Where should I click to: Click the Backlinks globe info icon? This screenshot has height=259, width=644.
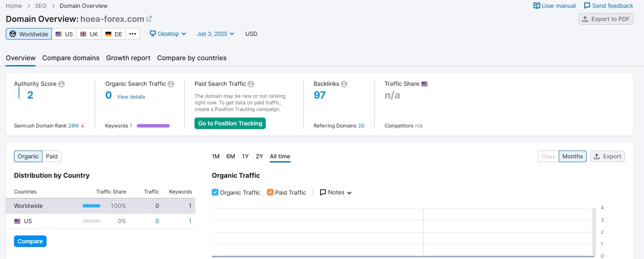(x=344, y=84)
